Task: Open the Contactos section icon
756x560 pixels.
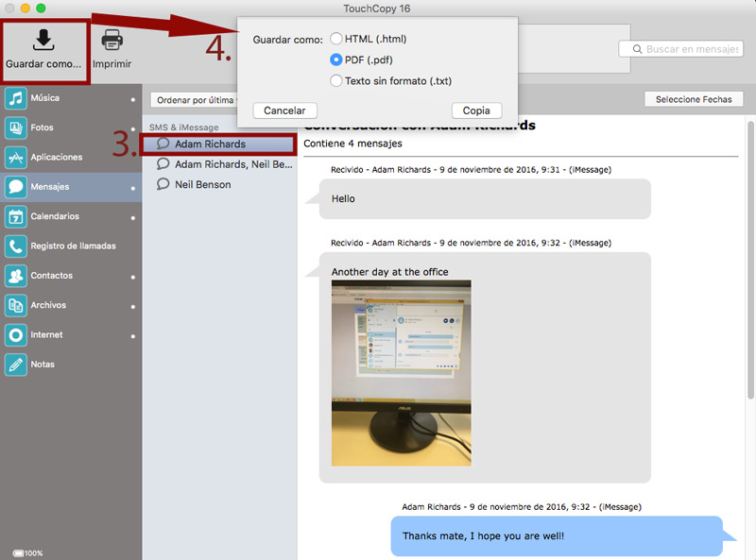Action: [x=15, y=276]
